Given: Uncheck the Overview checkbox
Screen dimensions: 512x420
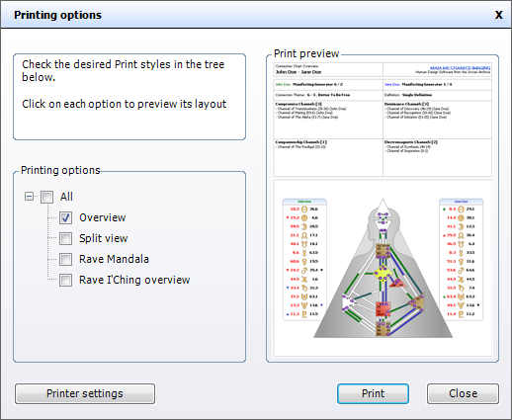Looking at the screenshot, I should [x=65, y=217].
